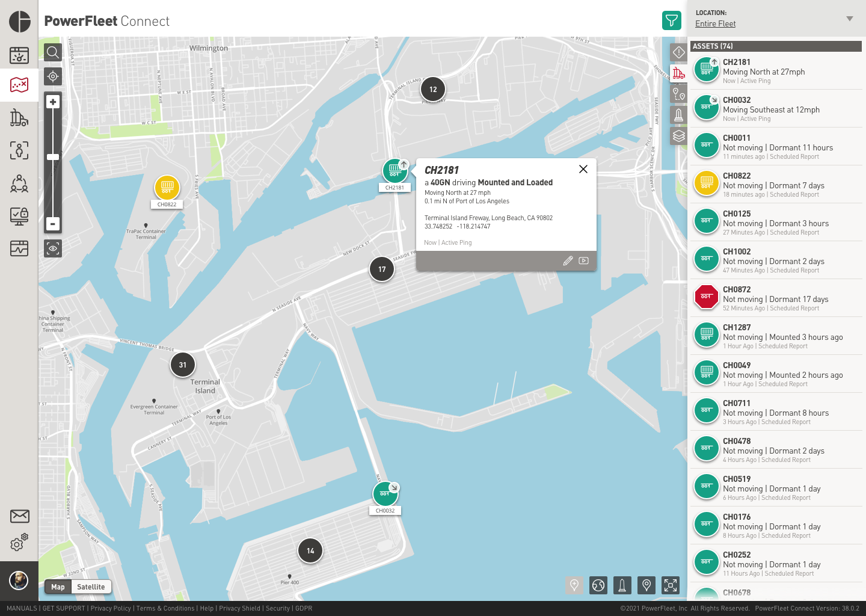Open Privacy Policy footer link
Viewport: 866px width, 616px height.
point(111,608)
